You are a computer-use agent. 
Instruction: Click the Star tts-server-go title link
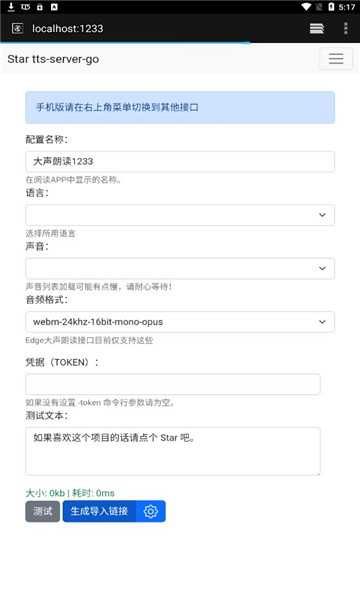53,59
